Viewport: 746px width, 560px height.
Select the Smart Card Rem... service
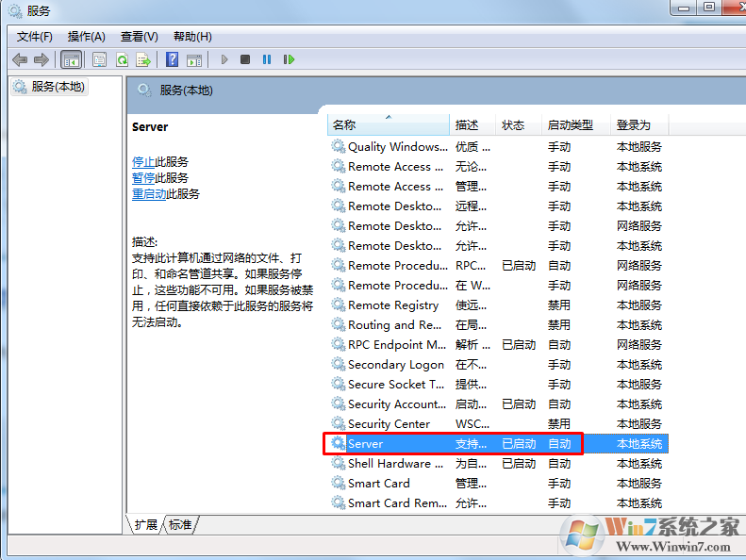pyautogui.click(x=397, y=502)
